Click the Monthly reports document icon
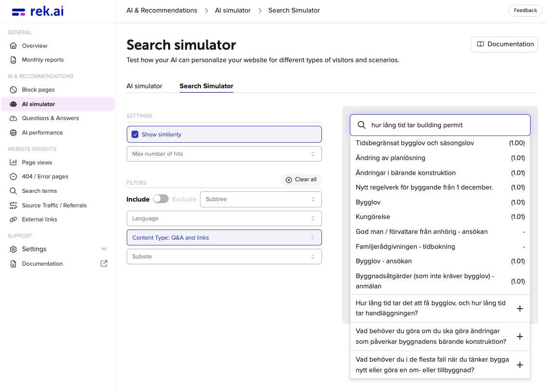The width and height of the screenshot is (546, 392). click(13, 60)
